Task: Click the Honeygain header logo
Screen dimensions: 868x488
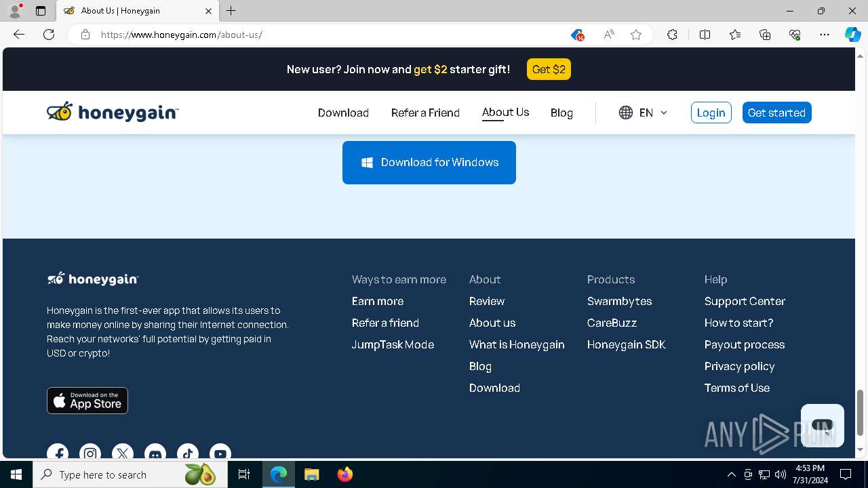Action: pos(113,113)
